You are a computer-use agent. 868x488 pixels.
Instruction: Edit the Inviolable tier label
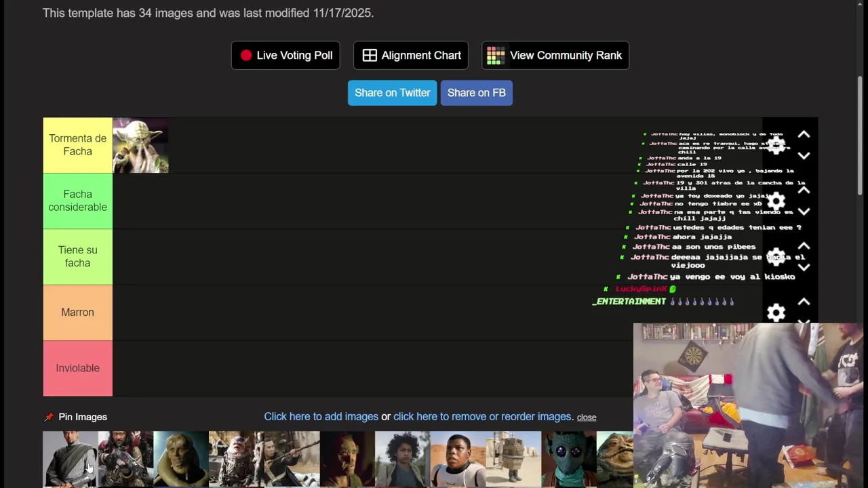(77, 368)
